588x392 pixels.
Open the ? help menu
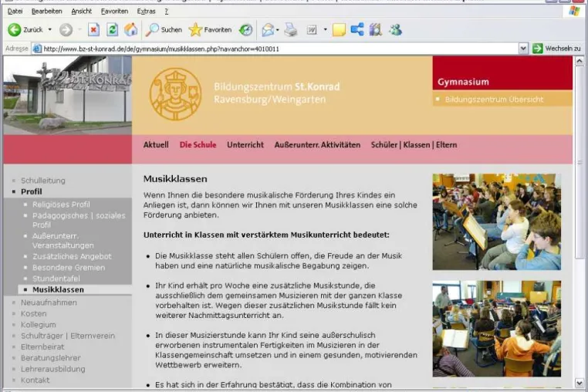(x=167, y=12)
